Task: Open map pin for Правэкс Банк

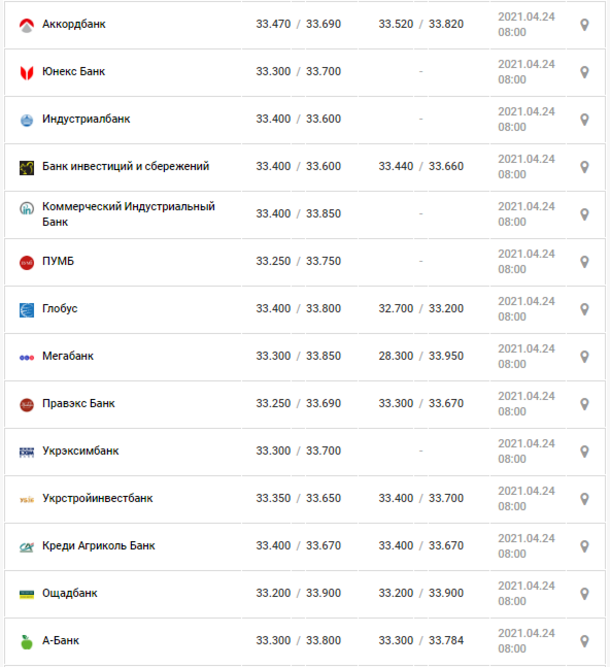Action: [x=585, y=404]
